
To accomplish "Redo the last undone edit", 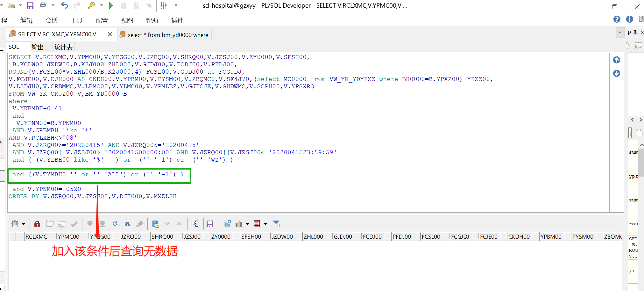I will tap(77, 5).
